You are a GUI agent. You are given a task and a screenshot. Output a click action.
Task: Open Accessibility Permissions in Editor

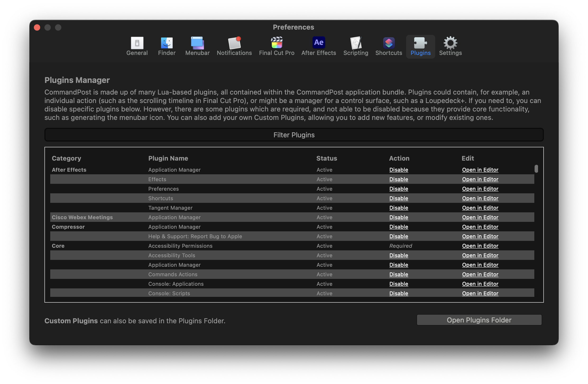(480, 246)
